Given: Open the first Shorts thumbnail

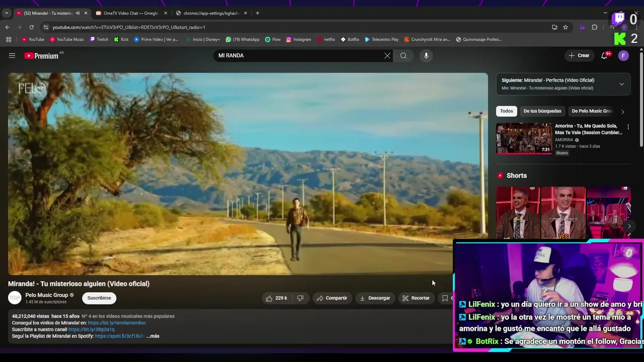Looking at the screenshot, I should tap(518, 214).
